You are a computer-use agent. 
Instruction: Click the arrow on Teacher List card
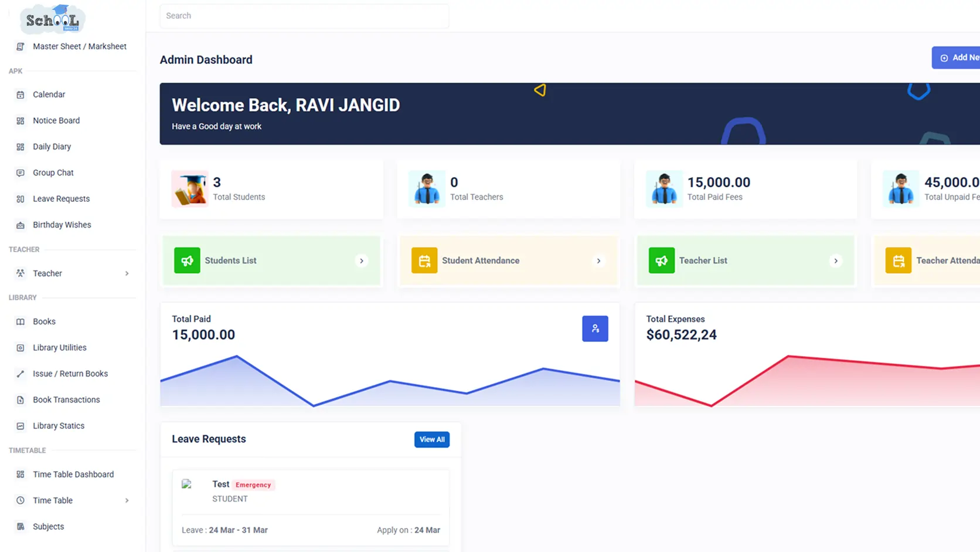(x=836, y=261)
